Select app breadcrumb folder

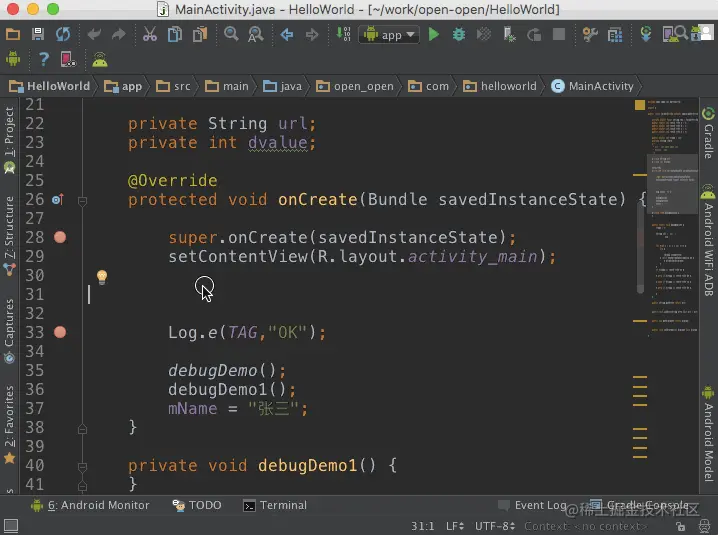point(123,86)
